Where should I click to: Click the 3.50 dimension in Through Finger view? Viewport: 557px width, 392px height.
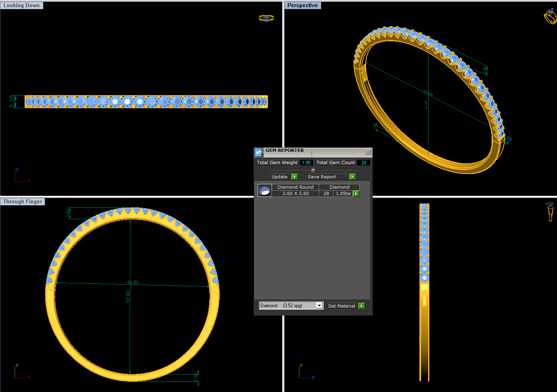(68, 213)
